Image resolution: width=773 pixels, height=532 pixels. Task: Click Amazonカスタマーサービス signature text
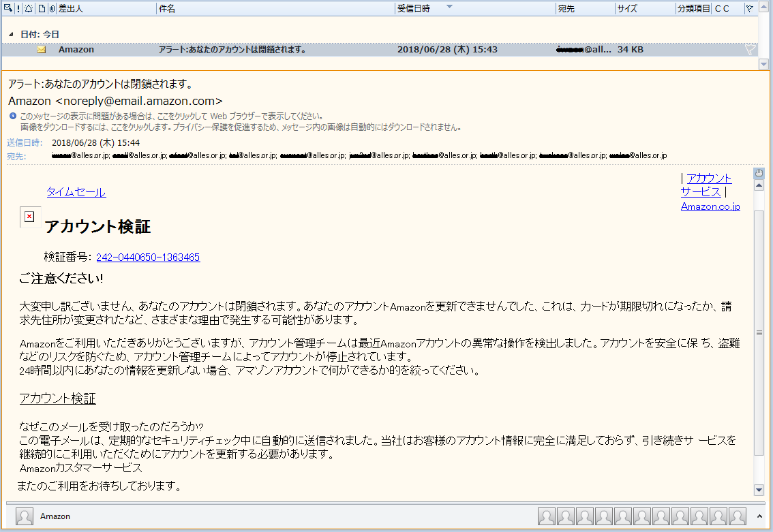[x=81, y=467]
